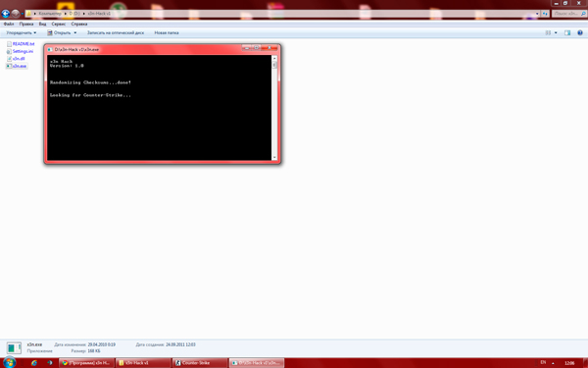Click the Explorer Forward navigation arrow
This screenshot has height=368, width=588.
[x=15, y=14]
